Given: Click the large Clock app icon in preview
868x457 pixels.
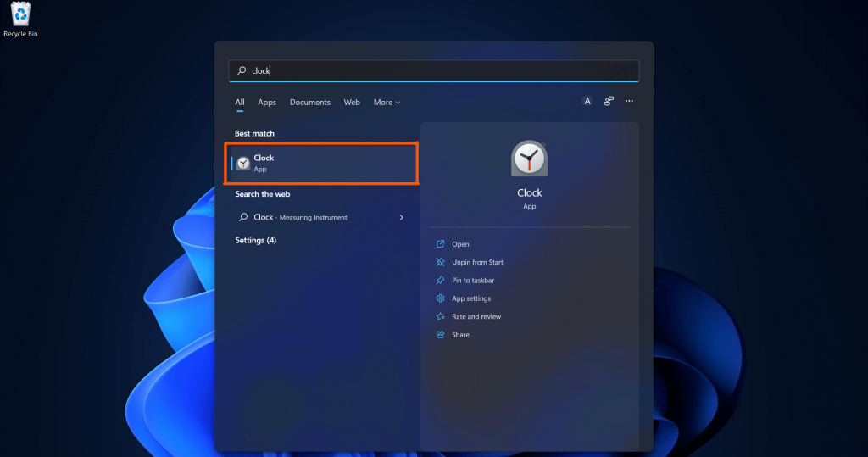Looking at the screenshot, I should pos(529,159).
